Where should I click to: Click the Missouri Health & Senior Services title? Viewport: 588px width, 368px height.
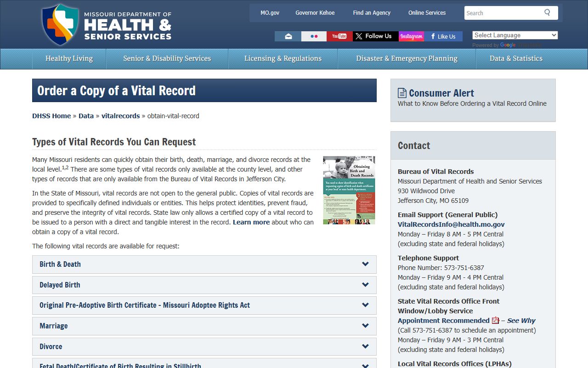tap(128, 26)
